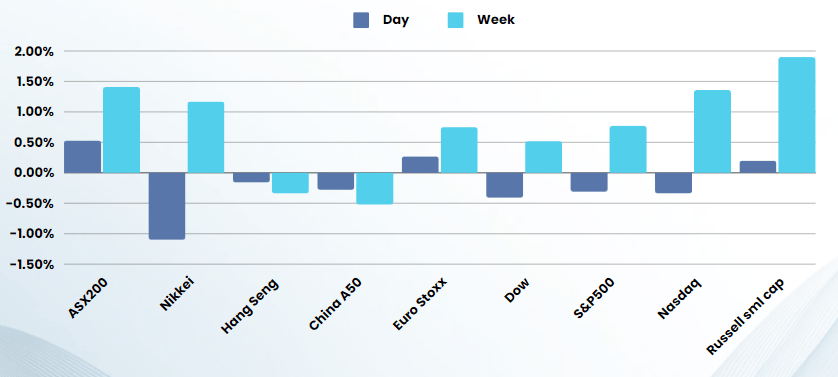Select the Hang Seng weekly bar
The width and height of the screenshot is (838, 377).
tap(290, 183)
